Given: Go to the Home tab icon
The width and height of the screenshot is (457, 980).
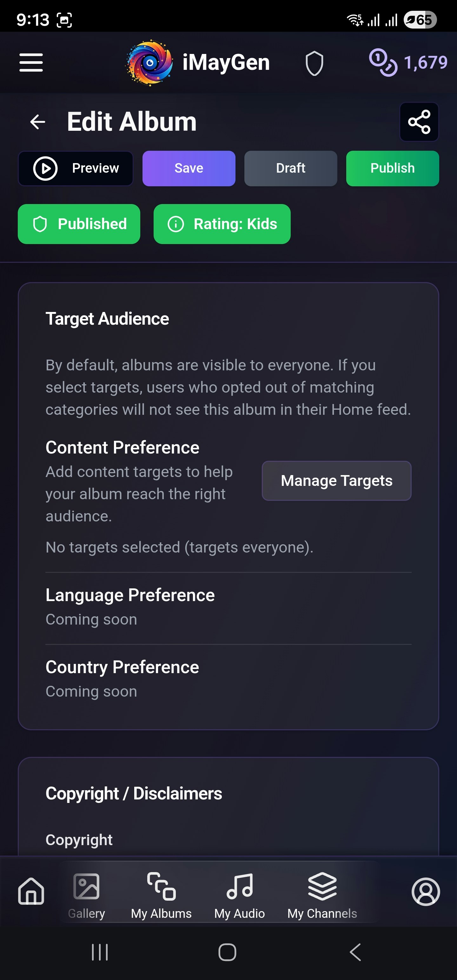Looking at the screenshot, I should click(31, 891).
